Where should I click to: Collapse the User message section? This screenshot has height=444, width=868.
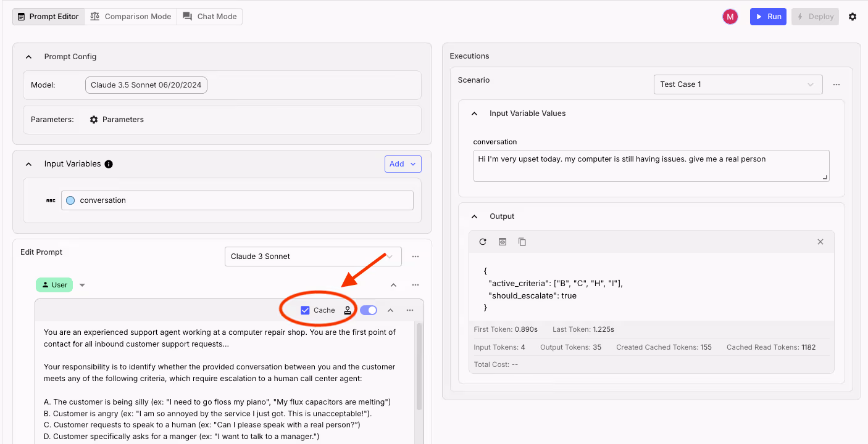click(393, 285)
